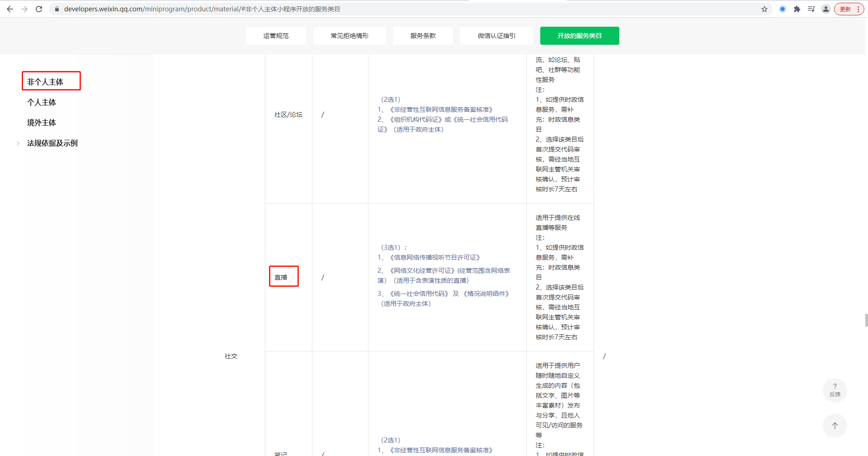Expand the 法规依据及示例 chevron
Screen dimensions: 868x456
point(18,143)
